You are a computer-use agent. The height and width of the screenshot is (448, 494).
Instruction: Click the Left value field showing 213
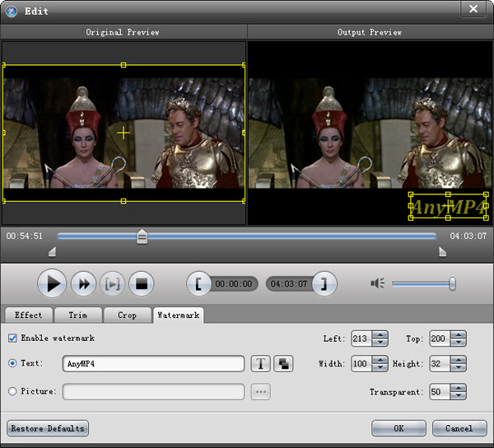point(361,338)
